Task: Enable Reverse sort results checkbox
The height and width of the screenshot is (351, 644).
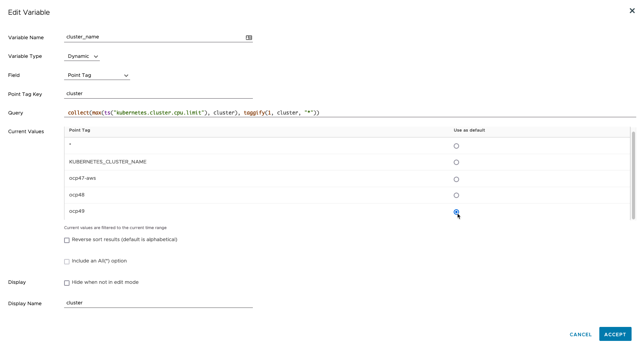Action: (x=67, y=240)
